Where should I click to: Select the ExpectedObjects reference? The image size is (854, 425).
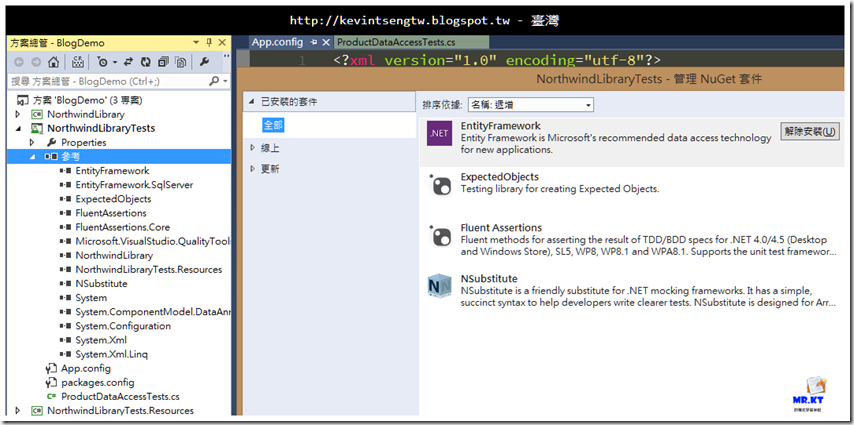point(113,199)
